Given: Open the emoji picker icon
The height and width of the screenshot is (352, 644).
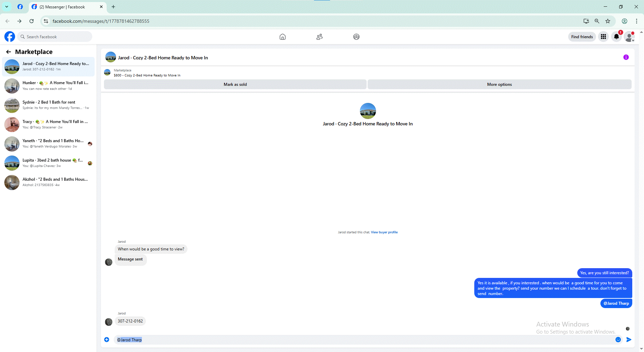Looking at the screenshot, I should tap(618, 340).
